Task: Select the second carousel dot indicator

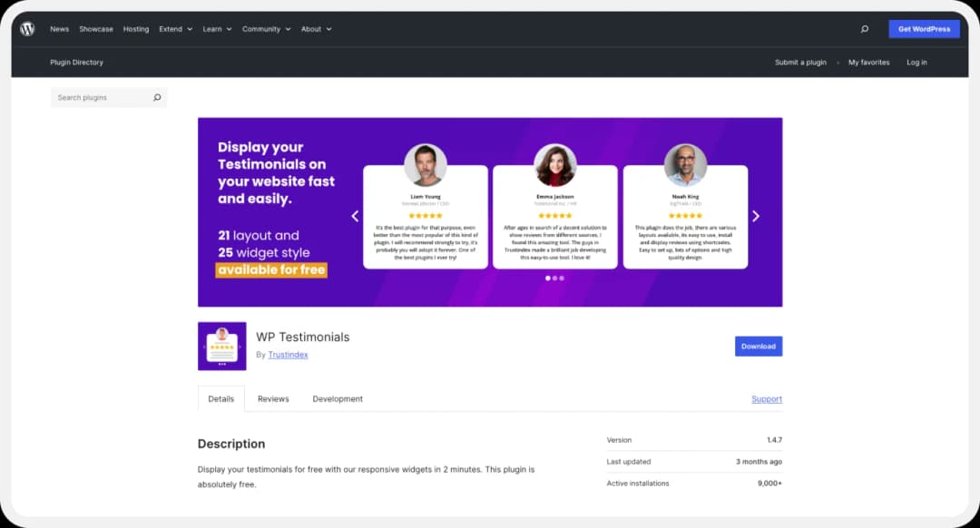Action: coord(555,279)
